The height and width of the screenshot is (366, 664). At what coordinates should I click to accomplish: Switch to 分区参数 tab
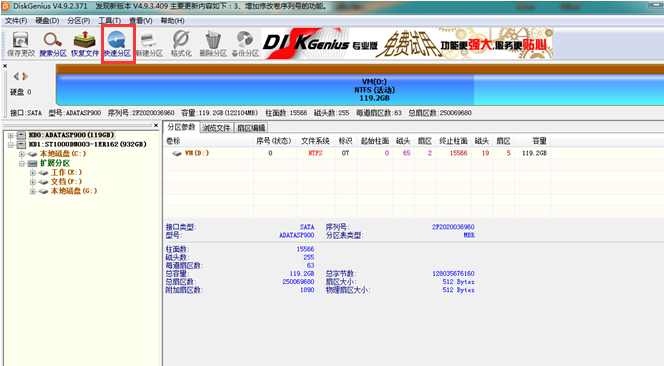coord(181,127)
